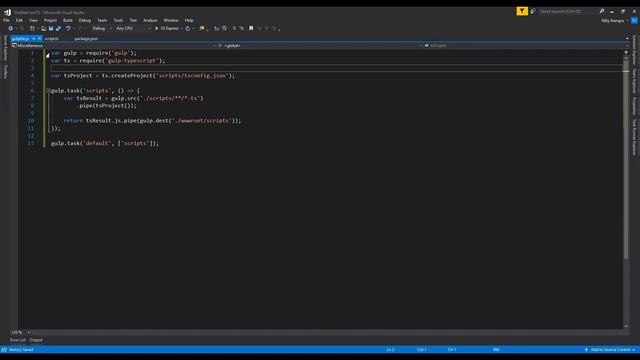The width and height of the screenshot is (640, 360).
Task: Click the 'gulp-typescript' string in line 2
Action: [x=131, y=60]
